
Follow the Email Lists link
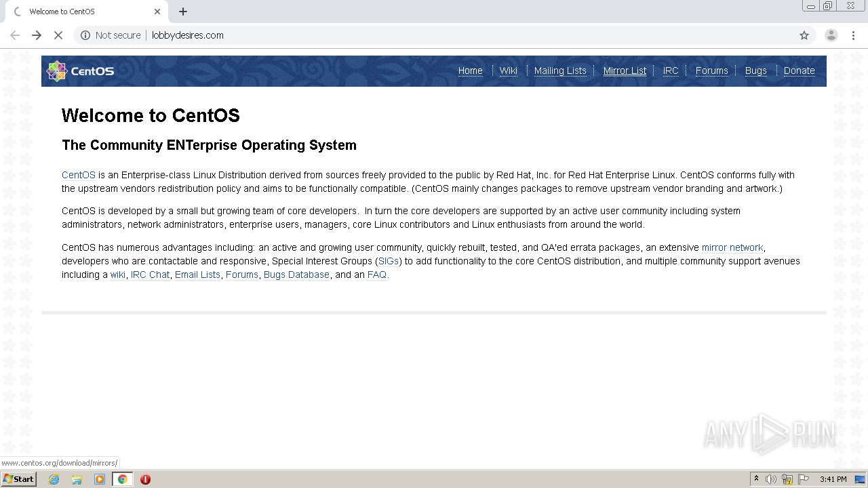pos(197,274)
